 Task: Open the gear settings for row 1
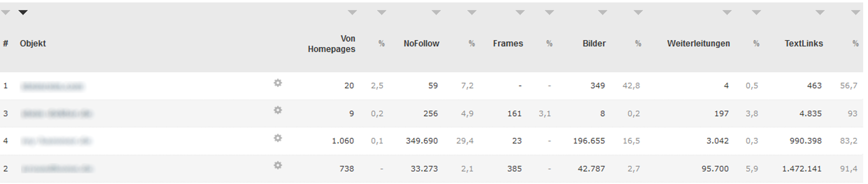click(x=278, y=83)
